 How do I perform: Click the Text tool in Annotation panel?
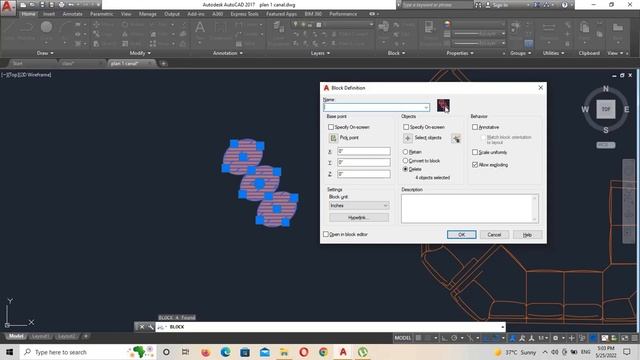(200, 28)
